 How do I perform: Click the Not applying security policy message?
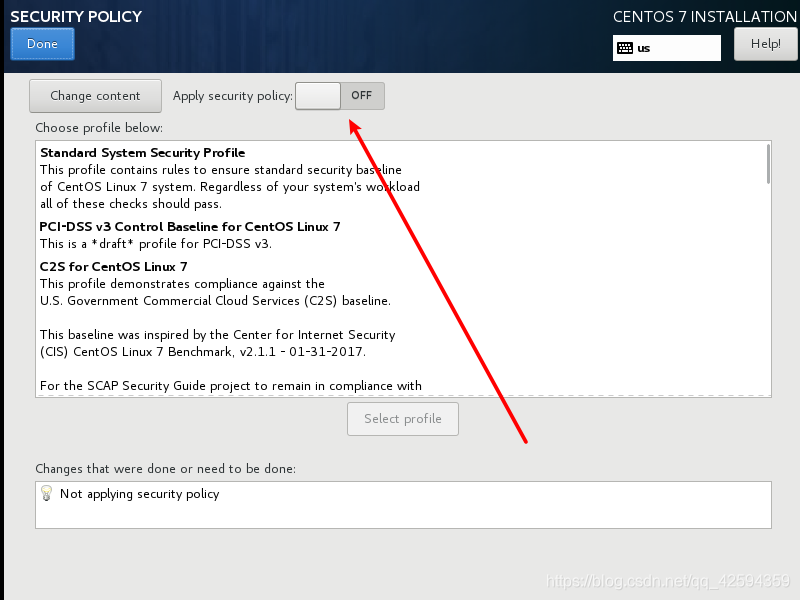[x=139, y=494]
